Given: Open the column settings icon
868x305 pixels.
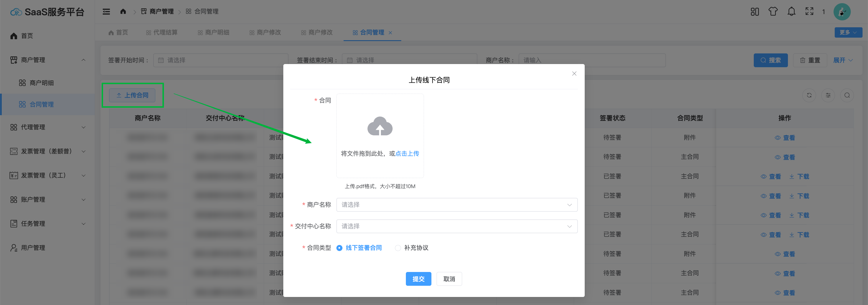Looking at the screenshot, I should point(828,95).
